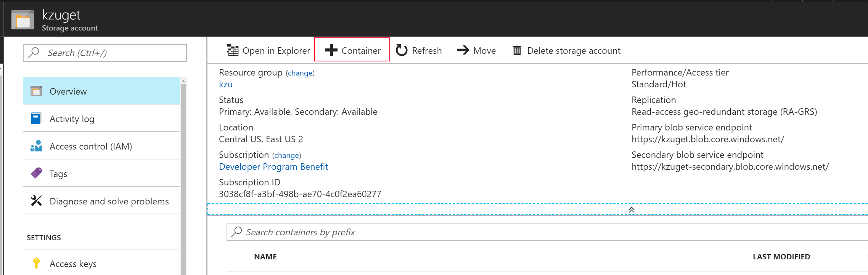Click the Diagnose wrench icon

[36, 201]
